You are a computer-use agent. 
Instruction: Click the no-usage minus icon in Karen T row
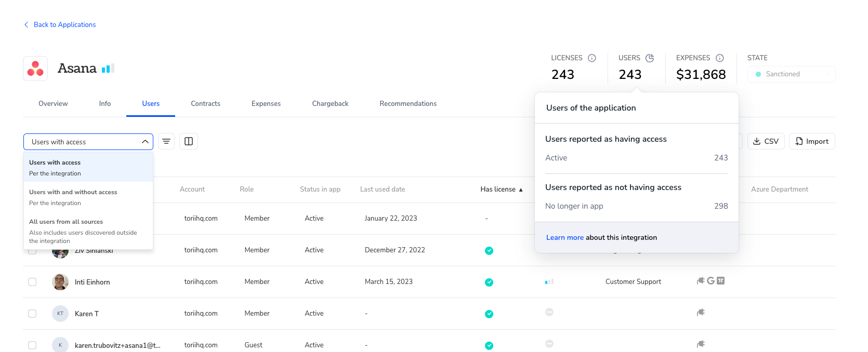(549, 312)
